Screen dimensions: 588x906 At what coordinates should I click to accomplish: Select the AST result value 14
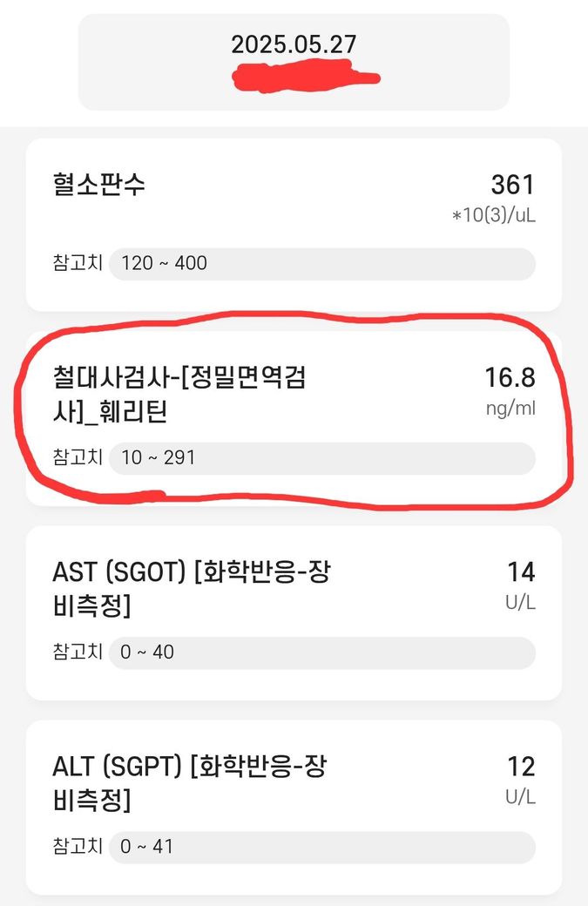521,572
